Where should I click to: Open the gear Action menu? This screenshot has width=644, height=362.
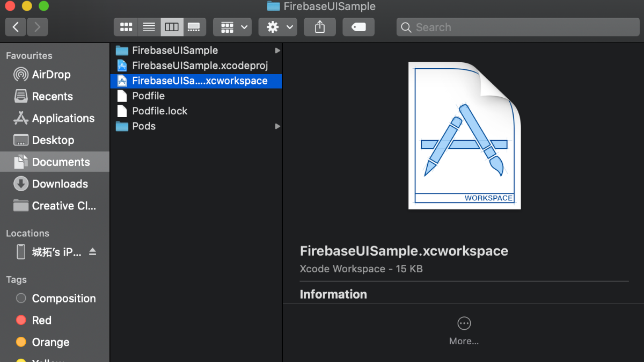click(278, 27)
